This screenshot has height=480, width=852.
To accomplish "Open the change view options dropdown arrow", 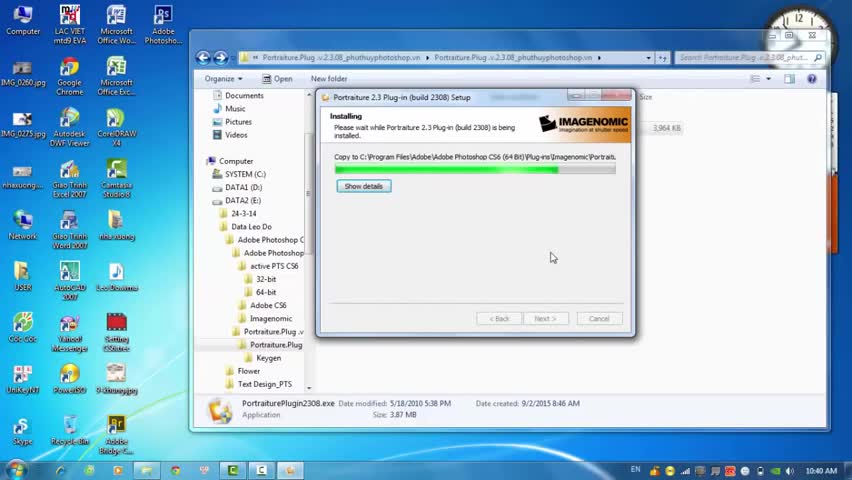I will point(768,79).
